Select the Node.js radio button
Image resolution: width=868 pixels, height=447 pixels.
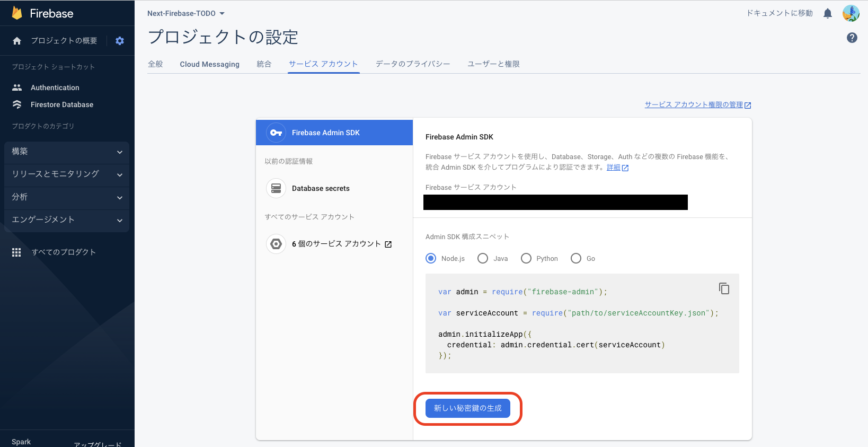pos(431,258)
